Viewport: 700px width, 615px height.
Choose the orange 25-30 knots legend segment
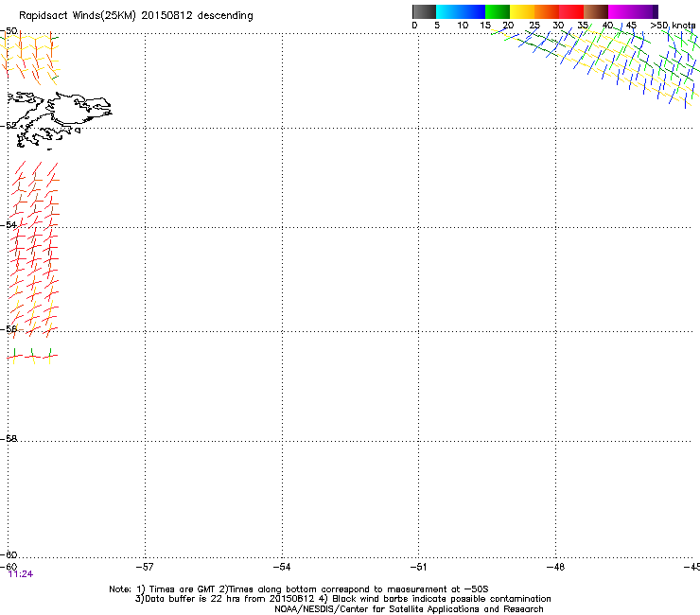pos(547,11)
